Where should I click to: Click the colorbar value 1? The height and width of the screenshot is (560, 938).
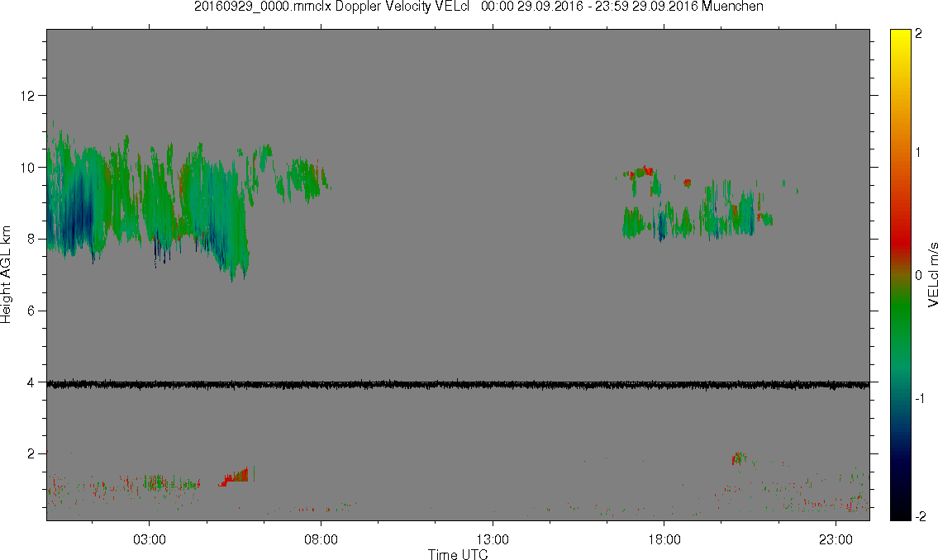[918, 153]
